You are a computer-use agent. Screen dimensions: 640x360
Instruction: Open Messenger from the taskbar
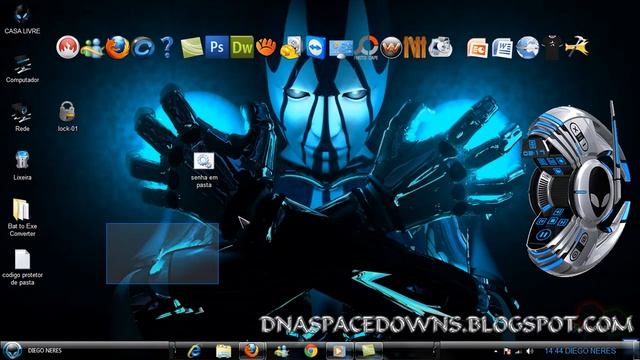(281, 351)
